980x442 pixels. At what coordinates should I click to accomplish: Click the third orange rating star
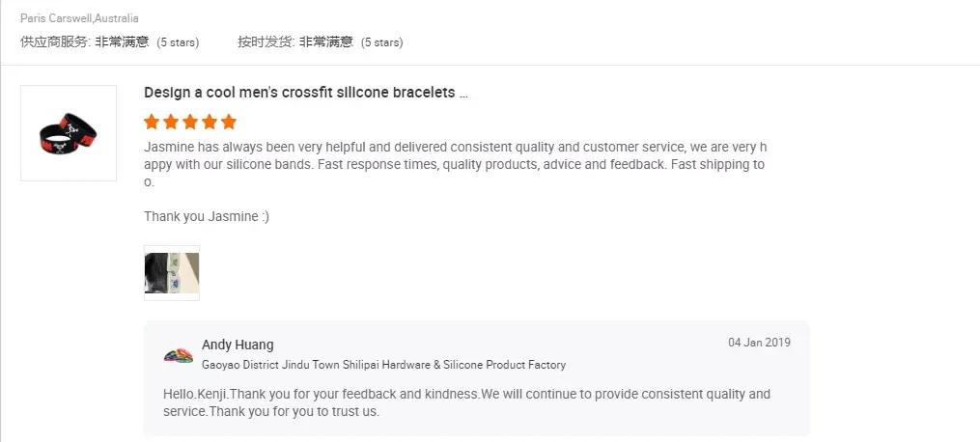click(190, 123)
